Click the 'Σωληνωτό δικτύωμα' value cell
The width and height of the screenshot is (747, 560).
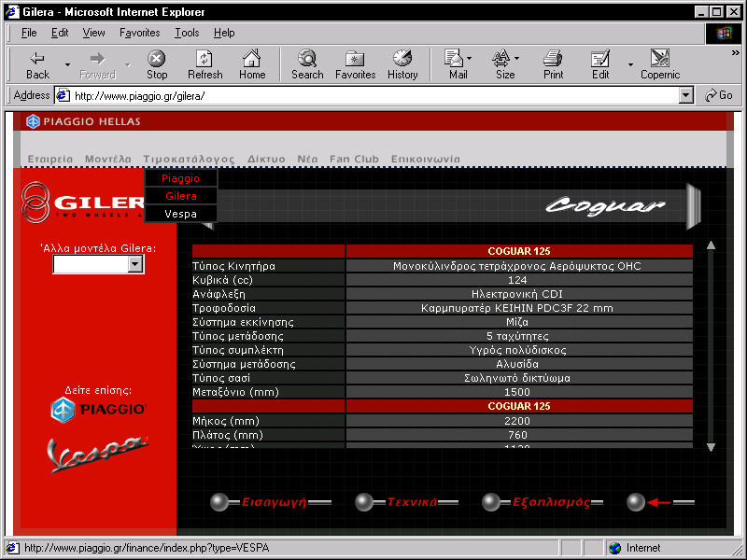click(x=517, y=378)
